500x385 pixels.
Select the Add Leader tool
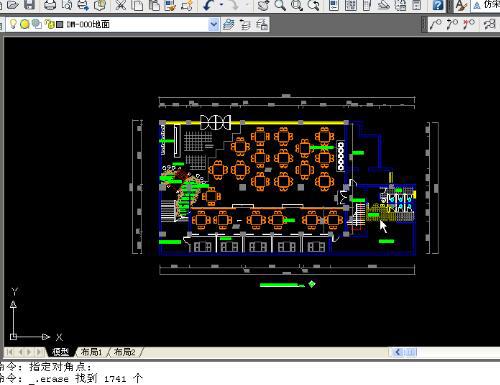point(452,24)
